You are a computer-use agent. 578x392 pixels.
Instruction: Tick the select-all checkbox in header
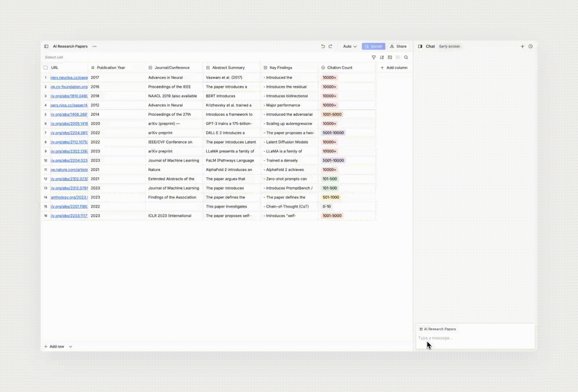pyautogui.click(x=46, y=68)
